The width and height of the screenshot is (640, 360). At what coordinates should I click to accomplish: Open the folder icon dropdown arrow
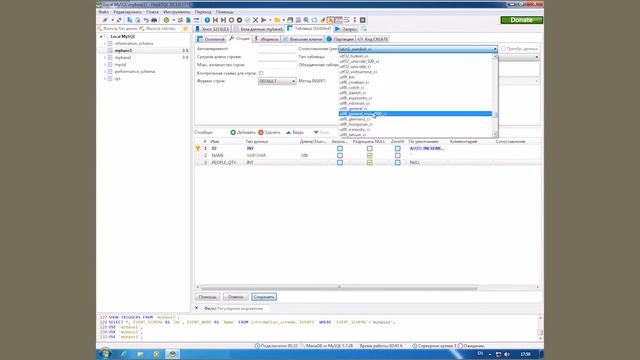coord(283,20)
